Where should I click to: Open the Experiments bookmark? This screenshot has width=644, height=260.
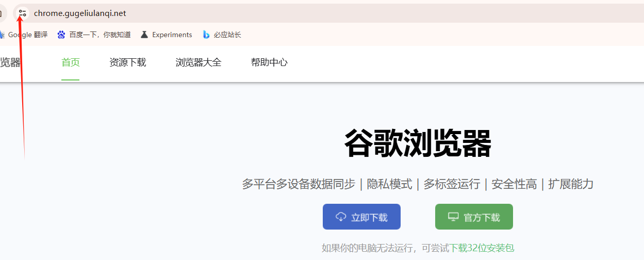[x=166, y=35]
